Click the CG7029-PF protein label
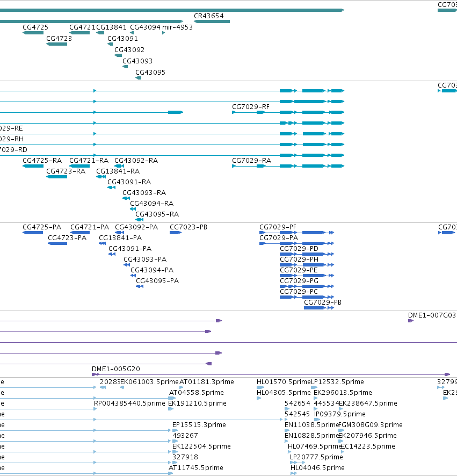 pyautogui.click(x=278, y=227)
